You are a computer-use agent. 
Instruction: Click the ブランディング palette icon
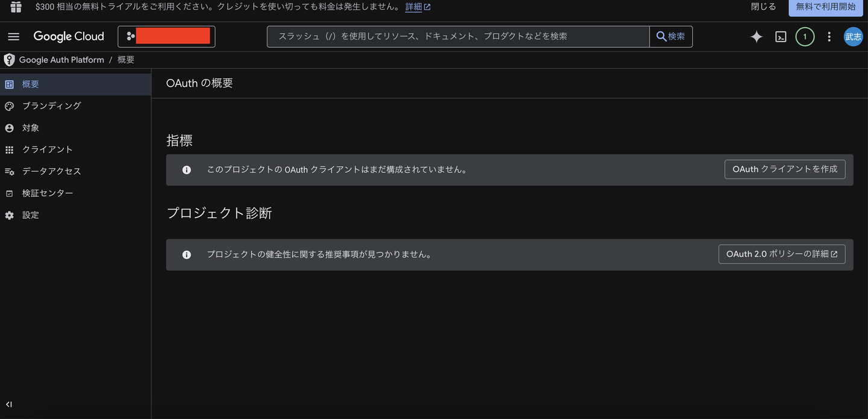tap(9, 106)
